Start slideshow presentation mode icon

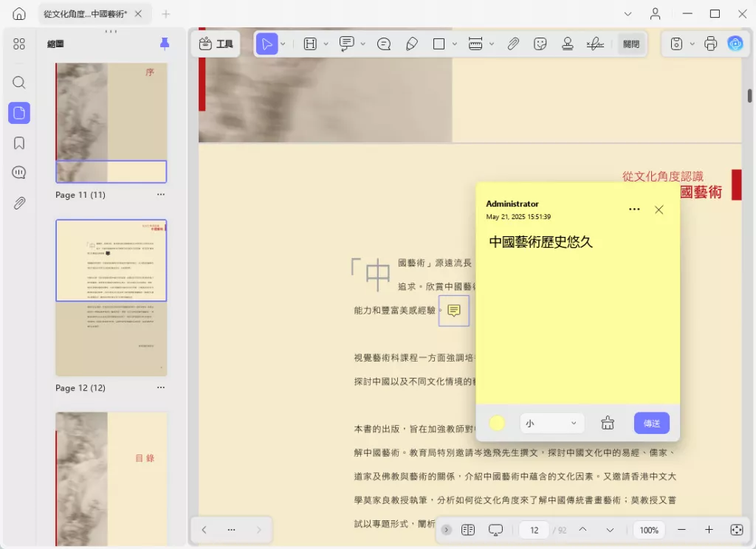pyautogui.click(x=495, y=530)
